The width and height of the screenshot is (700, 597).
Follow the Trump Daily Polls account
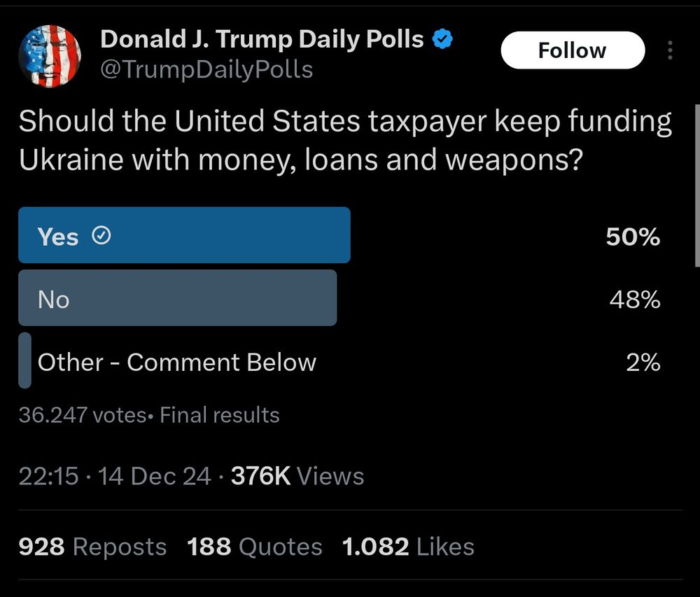[x=572, y=50]
